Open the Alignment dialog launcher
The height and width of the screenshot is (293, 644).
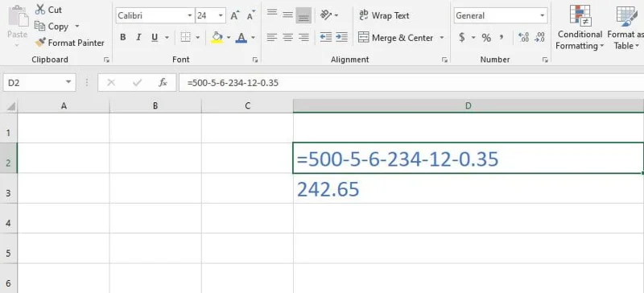(x=445, y=60)
